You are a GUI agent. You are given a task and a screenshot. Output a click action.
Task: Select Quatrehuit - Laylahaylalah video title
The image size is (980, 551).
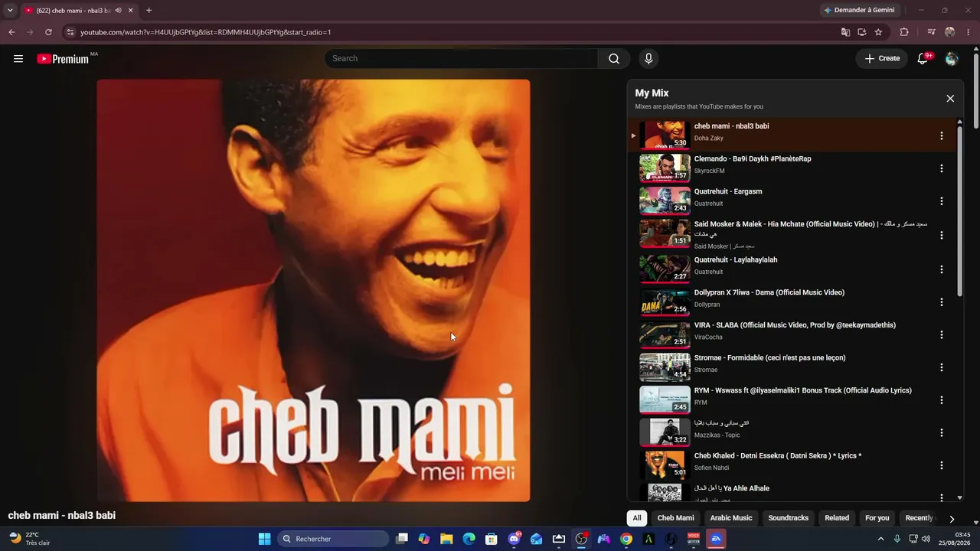pyautogui.click(x=736, y=260)
